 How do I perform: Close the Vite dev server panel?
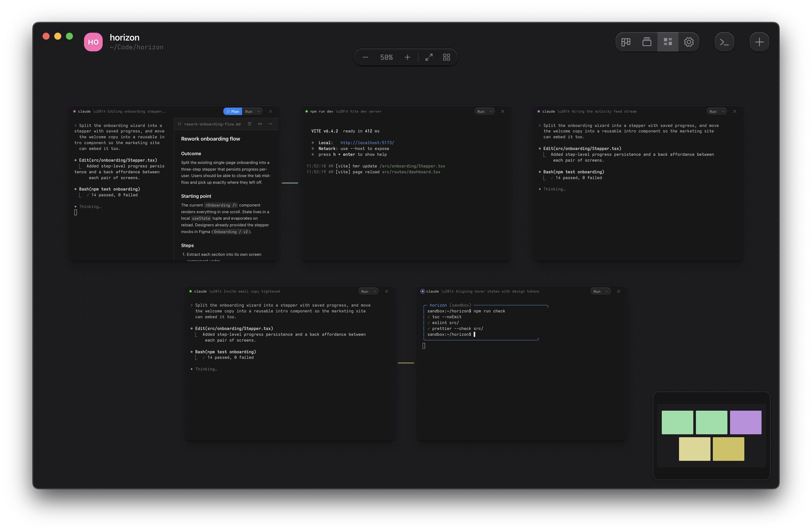point(503,112)
